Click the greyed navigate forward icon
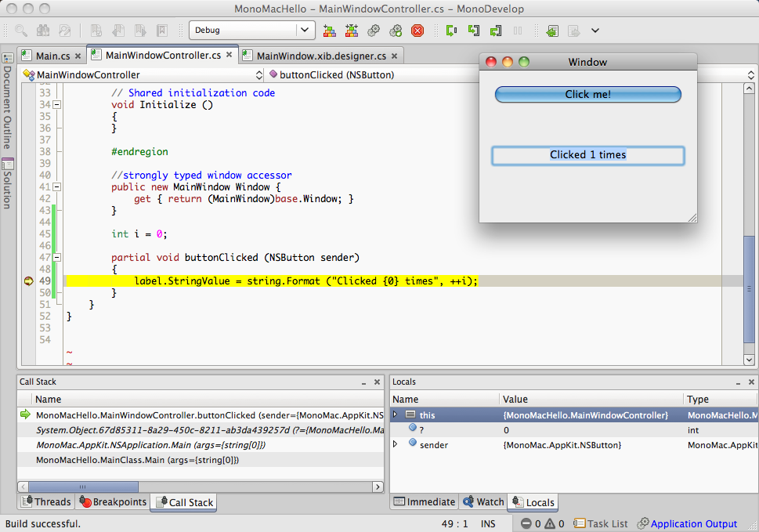This screenshot has width=759, height=532. pos(573,31)
